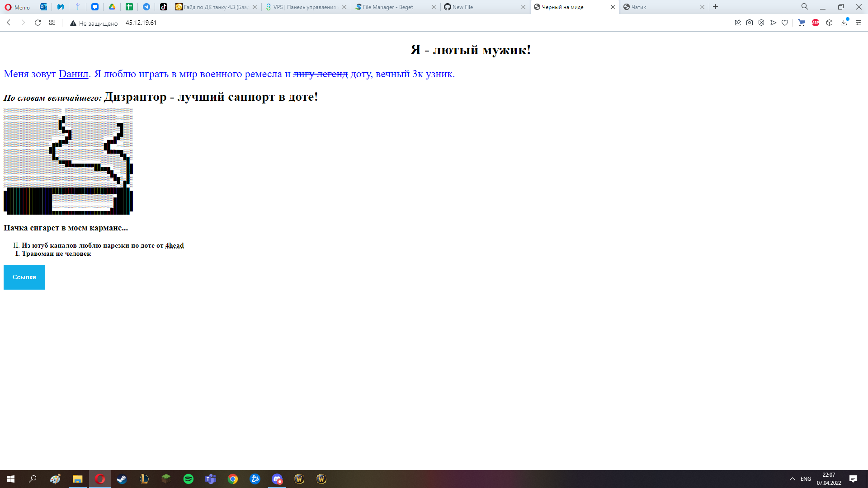Click the Ссылки button
This screenshot has height=488, width=868.
click(x=24, y=277)
